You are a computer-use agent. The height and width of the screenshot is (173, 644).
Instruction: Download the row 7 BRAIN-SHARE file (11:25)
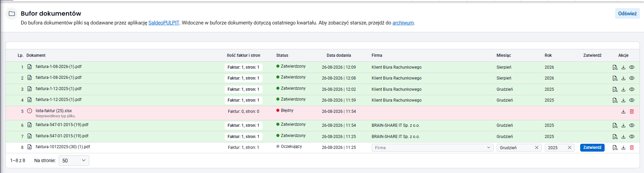tap(623, 137)
